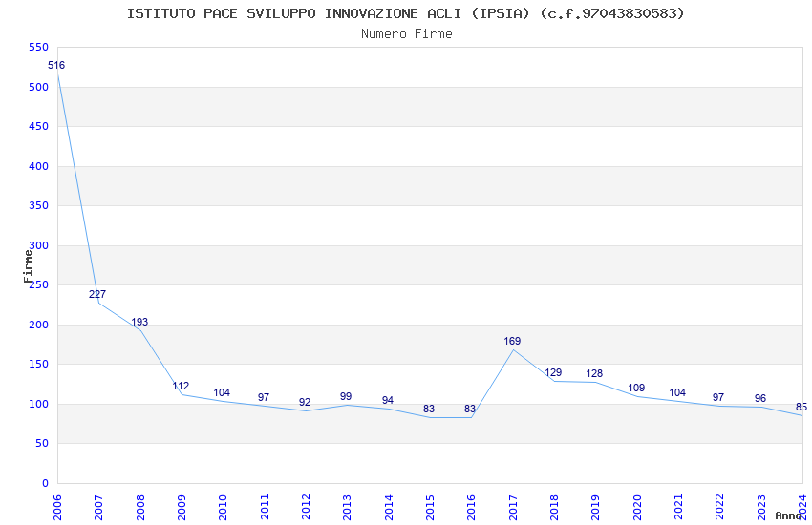Click the data label 128

594,374
